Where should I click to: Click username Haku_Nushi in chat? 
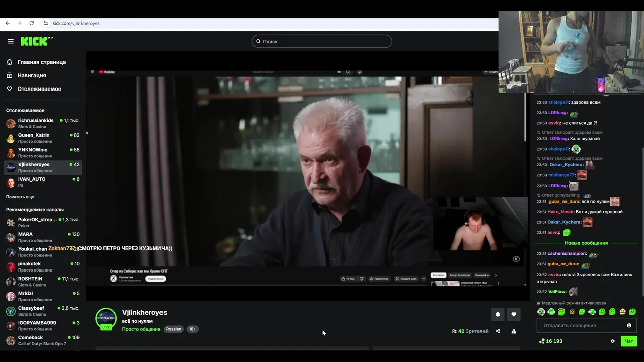click(x=560, y=212)
